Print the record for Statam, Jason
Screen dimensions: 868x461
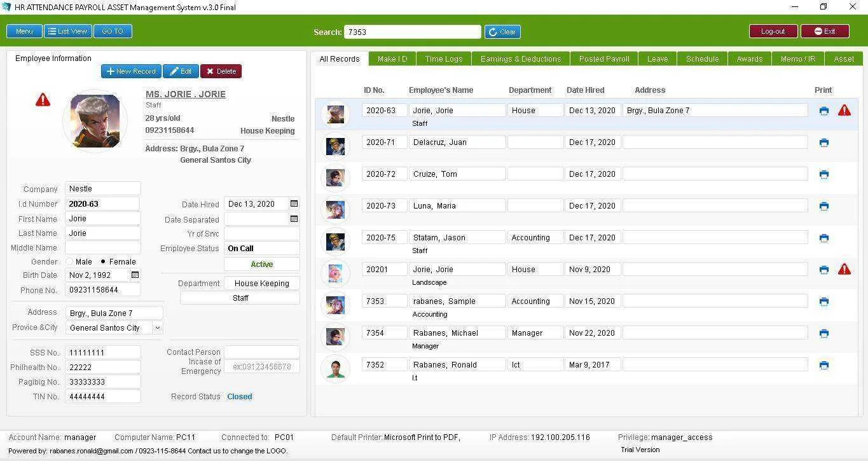[823, 238]
